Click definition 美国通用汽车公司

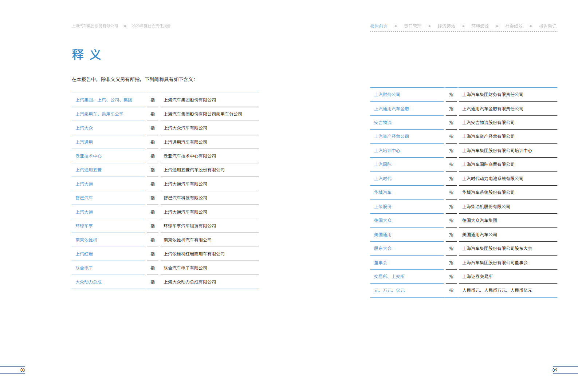click(480, 235)
